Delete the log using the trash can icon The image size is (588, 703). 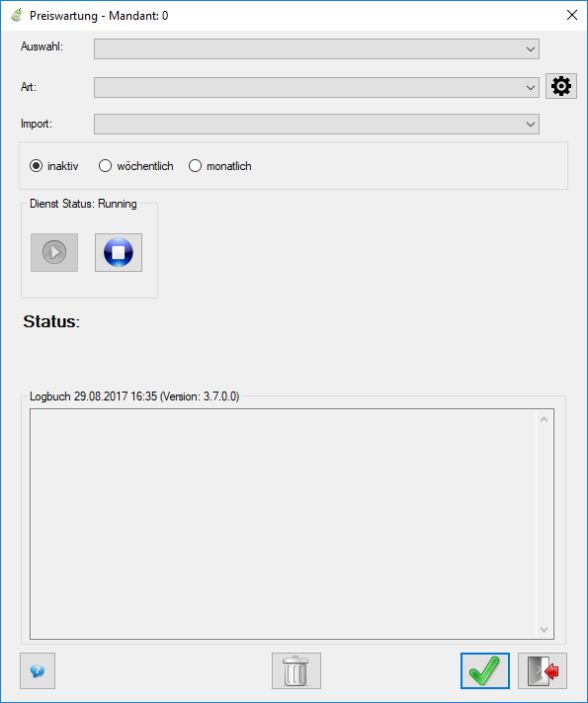click(x=296, y=670)
